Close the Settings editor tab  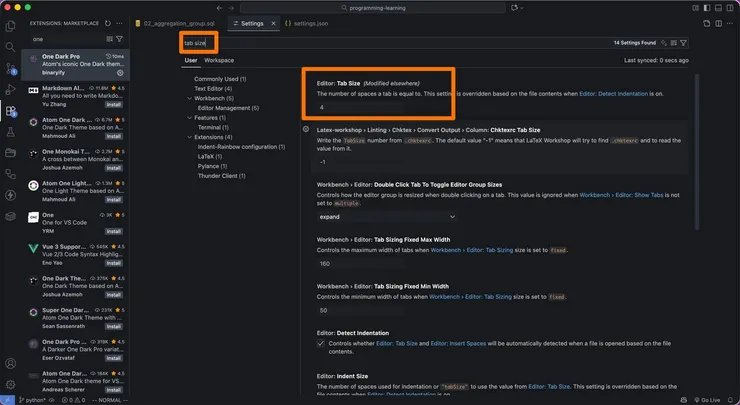[x=273, y=23]
